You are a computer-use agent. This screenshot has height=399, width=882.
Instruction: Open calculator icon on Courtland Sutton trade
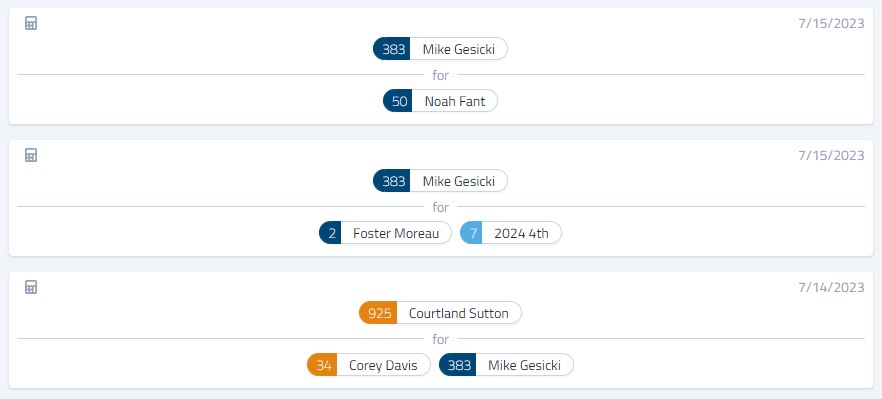pos(31,288)
